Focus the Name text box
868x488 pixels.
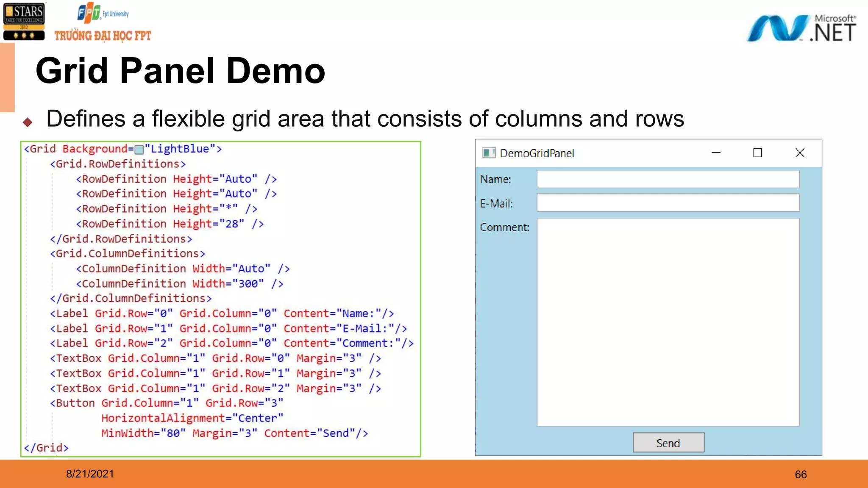tap(668, 179)
